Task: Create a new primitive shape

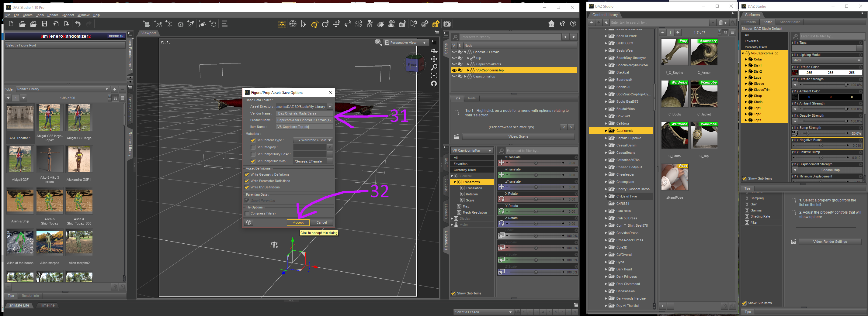Action: pyautogui.click(x=202, y=24)
